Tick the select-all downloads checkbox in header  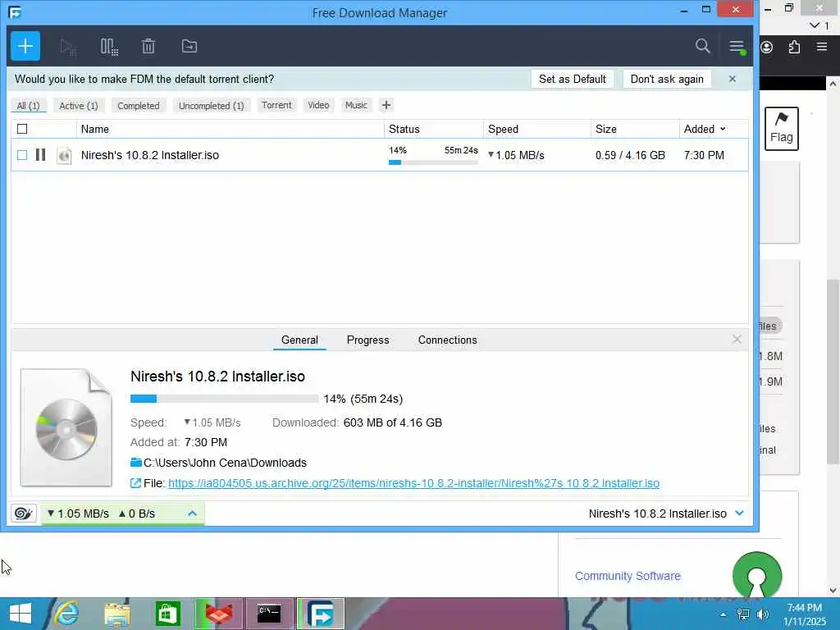tap(22, 129)
